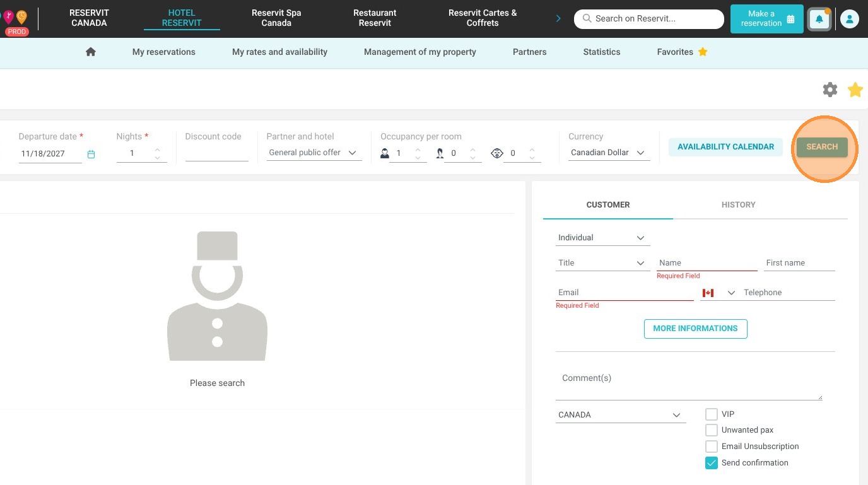This screenshot has height=485, width=868.
Task: Switch to Reservit Cartes & Coffrets tab
Action: click(483, 18)
